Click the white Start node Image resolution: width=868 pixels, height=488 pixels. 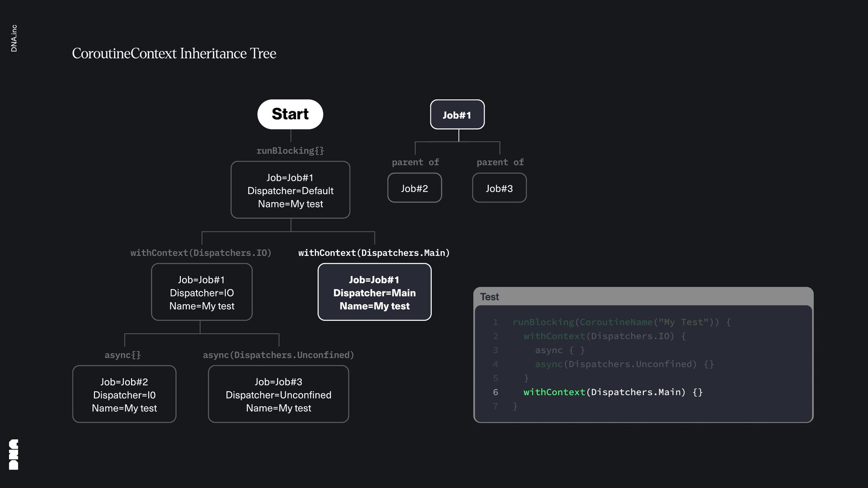[290, 114]
